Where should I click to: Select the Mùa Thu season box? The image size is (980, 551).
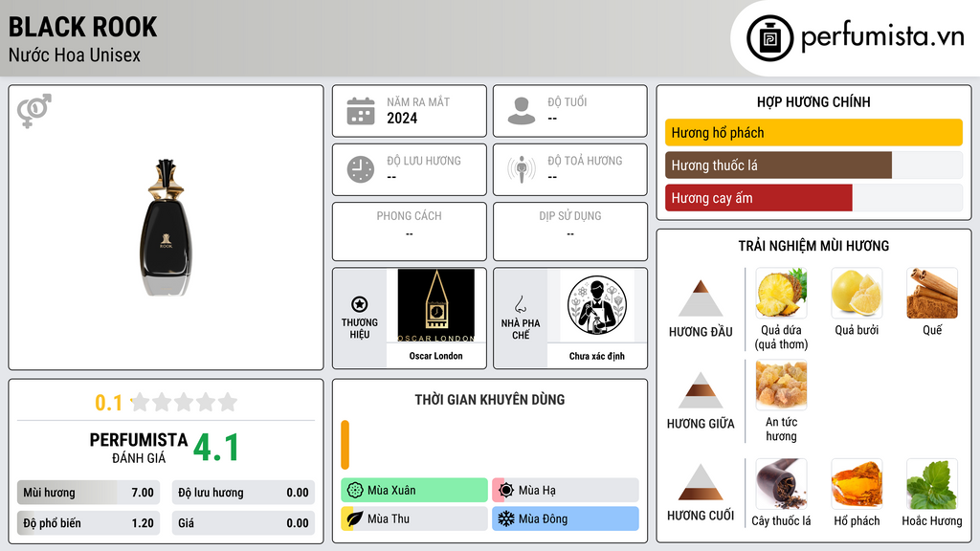414,518
